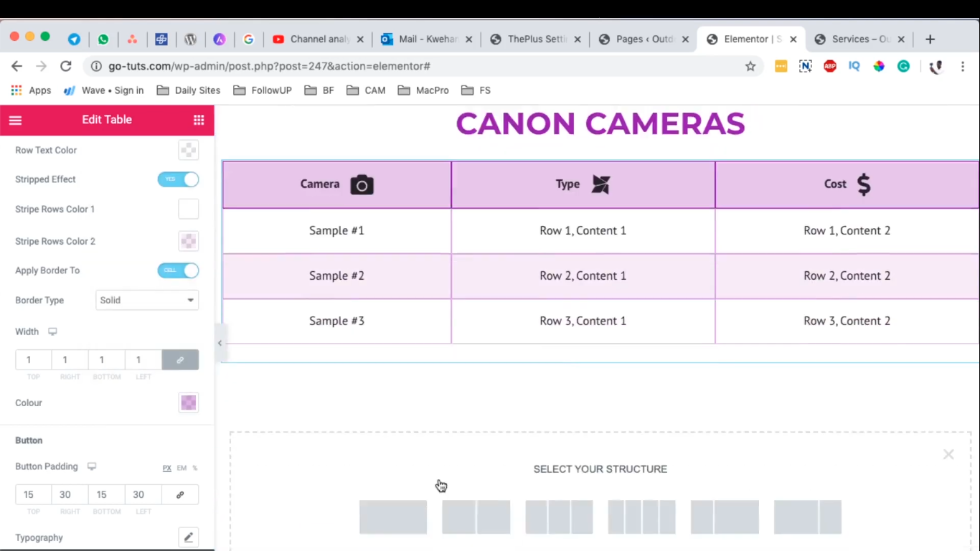Open the Apps bookmarks shortcut
The width and height of the screenshot is (980, 551).
31,90
